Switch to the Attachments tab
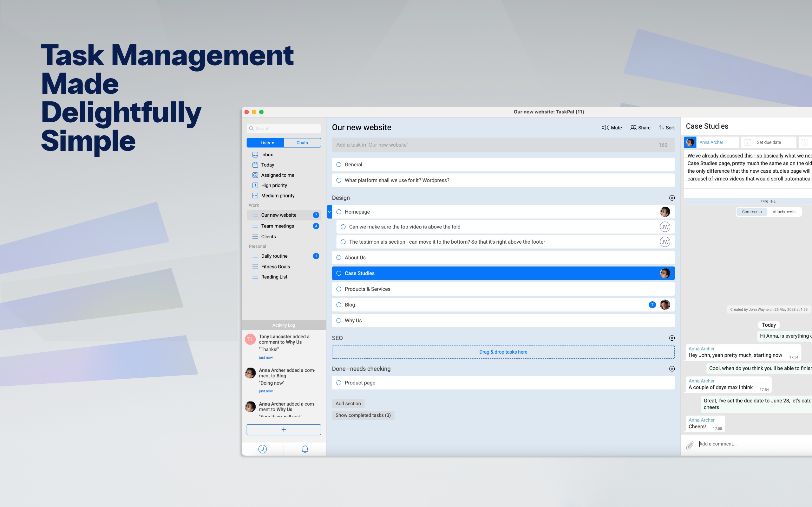 pos(783,212)
